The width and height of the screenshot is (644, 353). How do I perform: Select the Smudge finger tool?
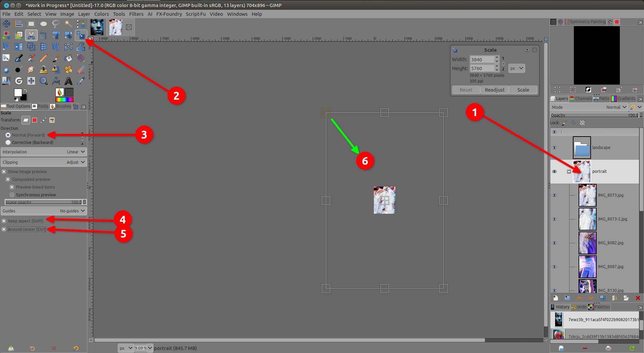click(x=31, y=69)
